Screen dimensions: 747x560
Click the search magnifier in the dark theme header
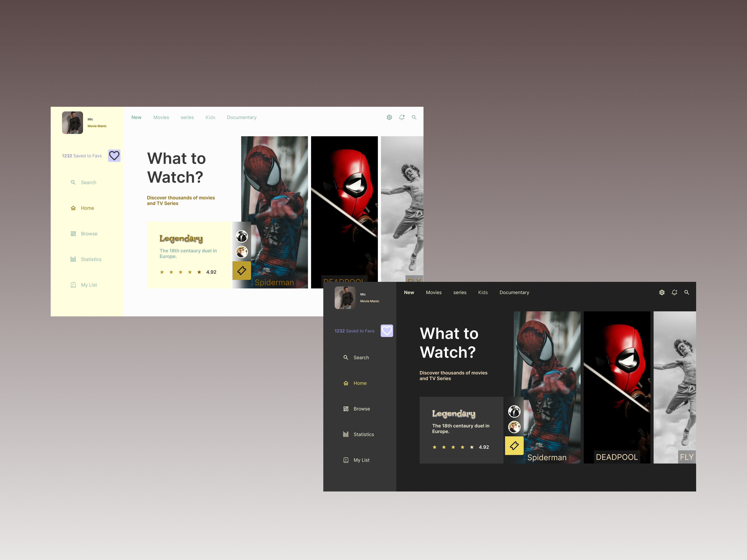pyautogui.click(x=687, y=292)
